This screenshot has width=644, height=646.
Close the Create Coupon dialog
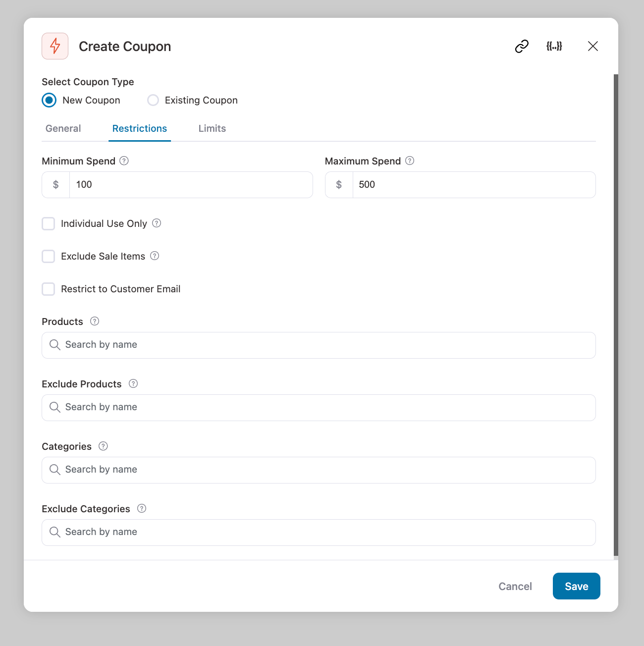[x=593, y=46]
